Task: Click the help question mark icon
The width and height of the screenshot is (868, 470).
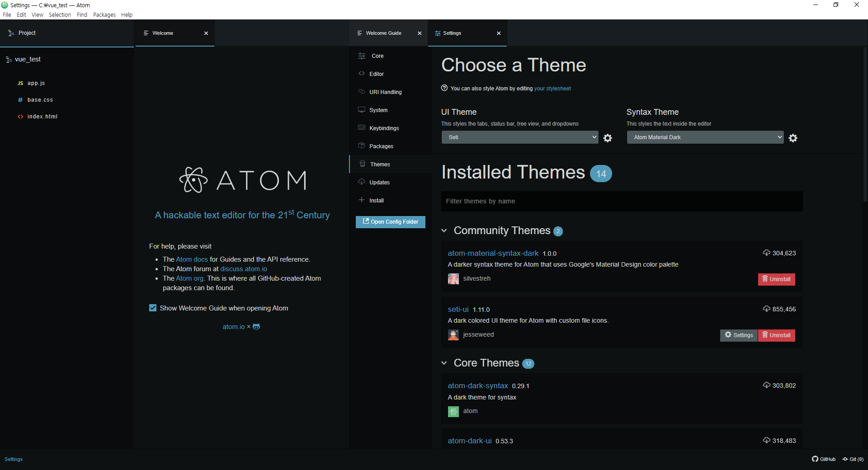Action: pos(444,88)
